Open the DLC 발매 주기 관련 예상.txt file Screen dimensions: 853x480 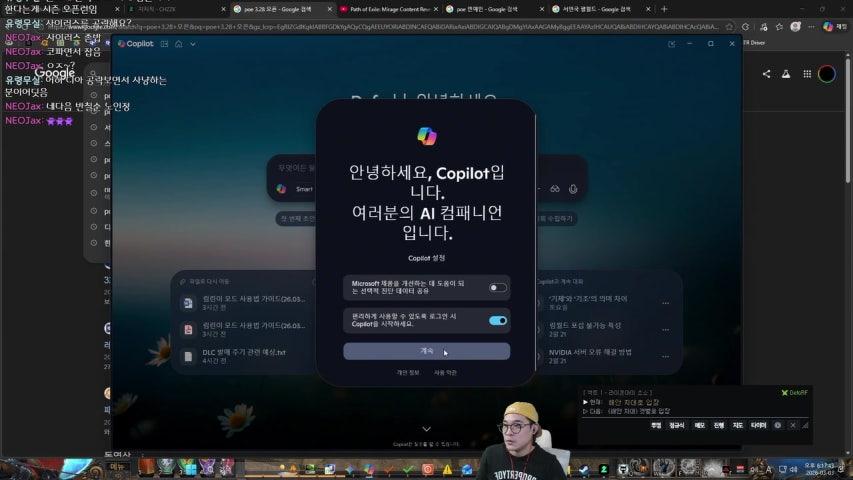pyautogui.click(x=244, y=356)
